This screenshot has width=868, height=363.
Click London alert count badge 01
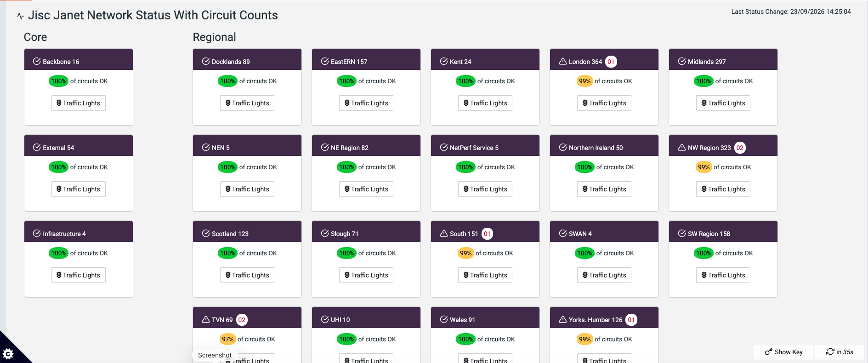tap(611, 62)
